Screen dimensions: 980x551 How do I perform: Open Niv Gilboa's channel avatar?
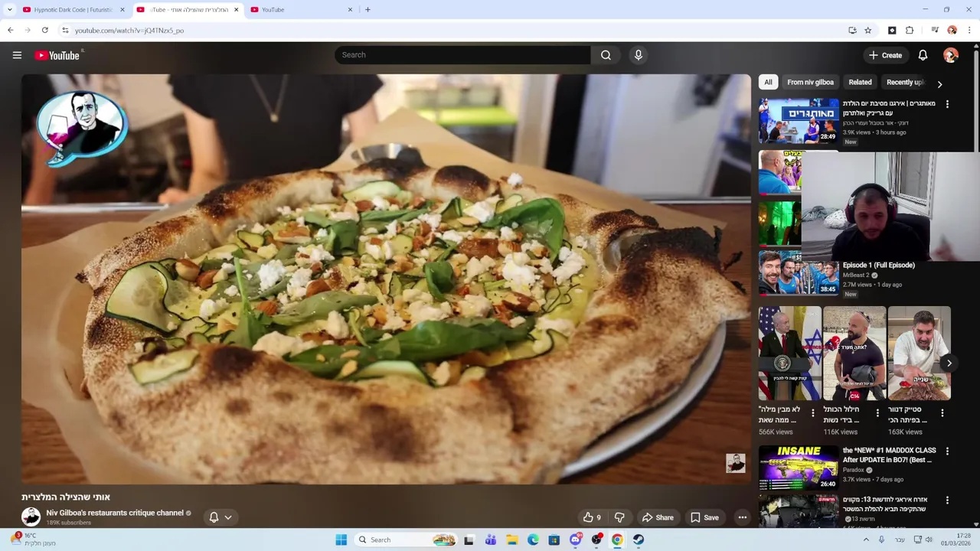pyautogui.click(x=31, y=517)
